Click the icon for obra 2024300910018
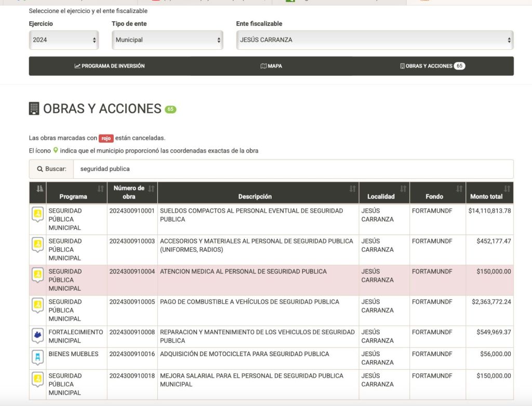532x406 pixels. click(x=37, y=379)
